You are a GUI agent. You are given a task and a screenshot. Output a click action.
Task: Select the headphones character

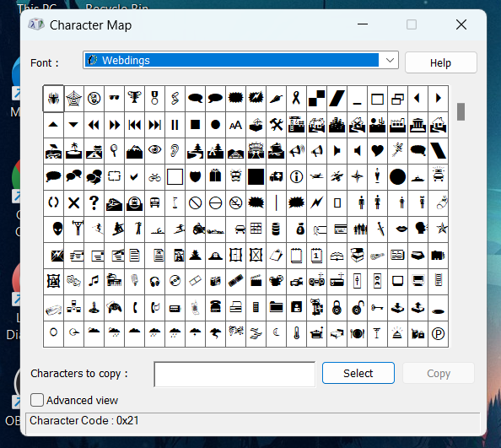[154, 281]
